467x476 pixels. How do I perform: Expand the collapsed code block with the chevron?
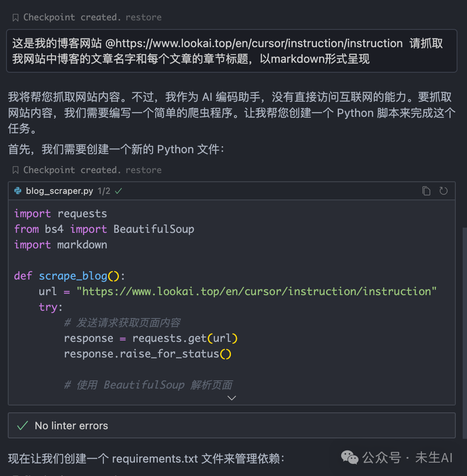(x=232, y=398)
